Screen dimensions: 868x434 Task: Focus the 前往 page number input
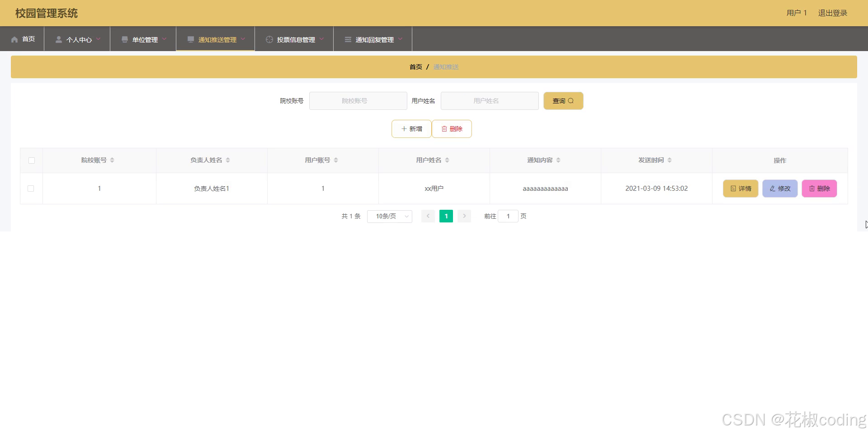coord(508,216)
